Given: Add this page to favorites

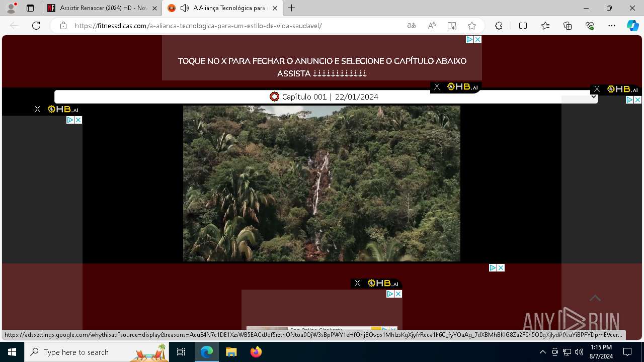Looking at the screenshot, I should 472,26.
